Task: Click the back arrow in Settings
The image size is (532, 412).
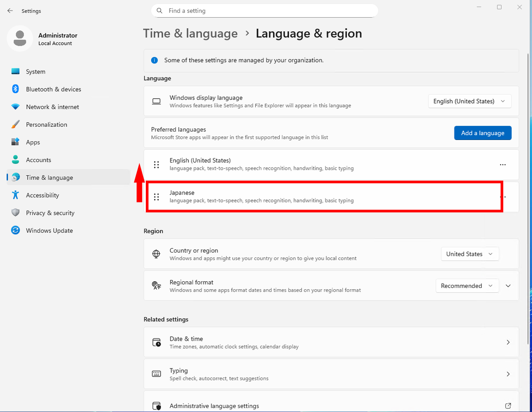Action: pyautogui.click(x=10, y=11)
